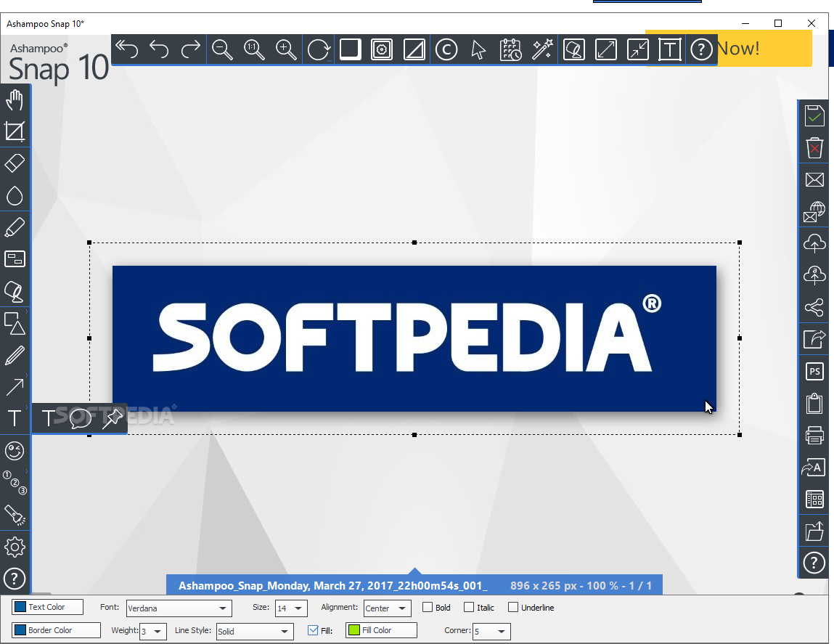
Task: Add copyright watermark with C icon
Action: (446, 49)
